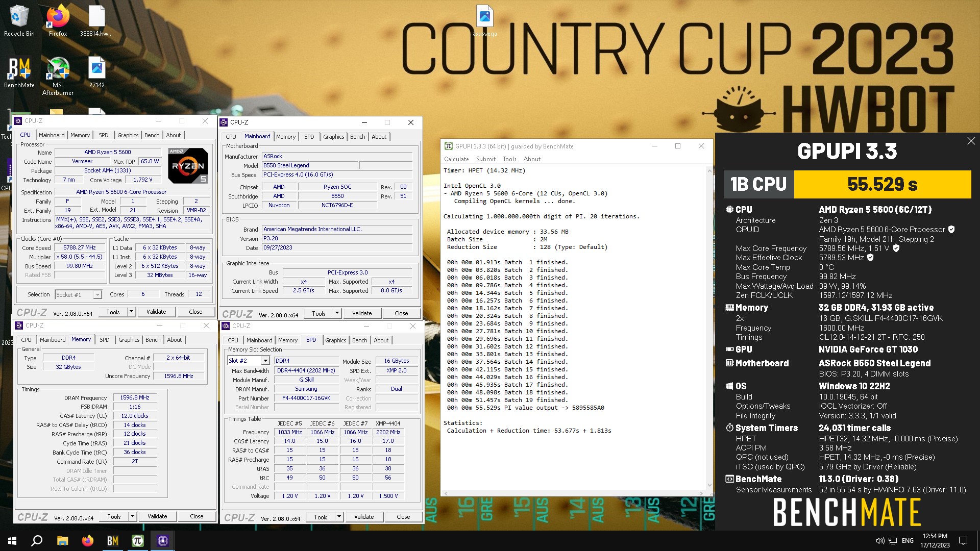
Task: Launch Firefox from the desktop icon
Action: tap(58, 20)
